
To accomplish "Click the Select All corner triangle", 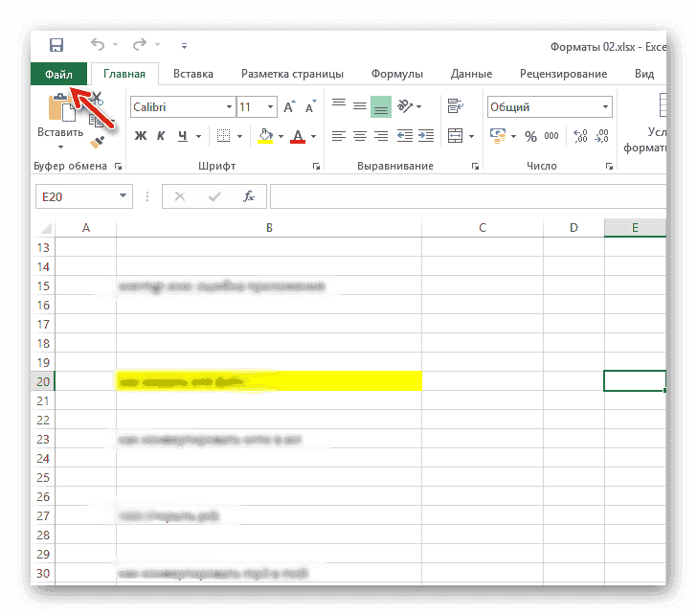I will (45, 228).
